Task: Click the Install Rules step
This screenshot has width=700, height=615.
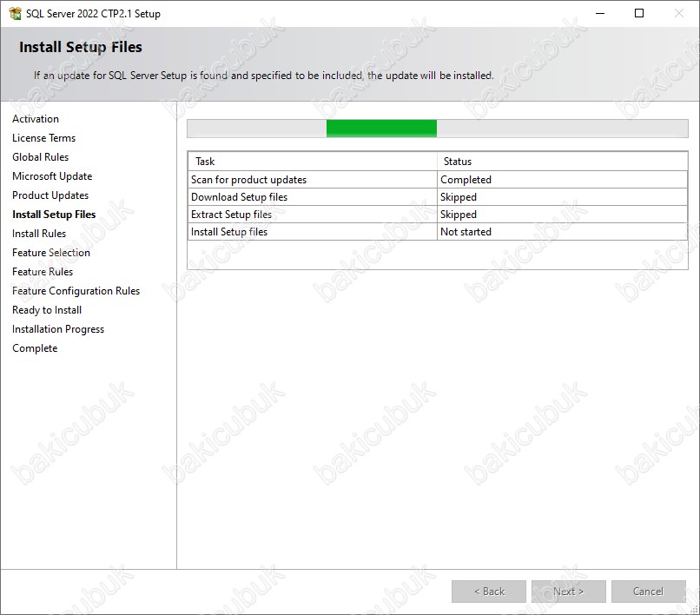Action: pyautogui.click(x=39, y=234)
